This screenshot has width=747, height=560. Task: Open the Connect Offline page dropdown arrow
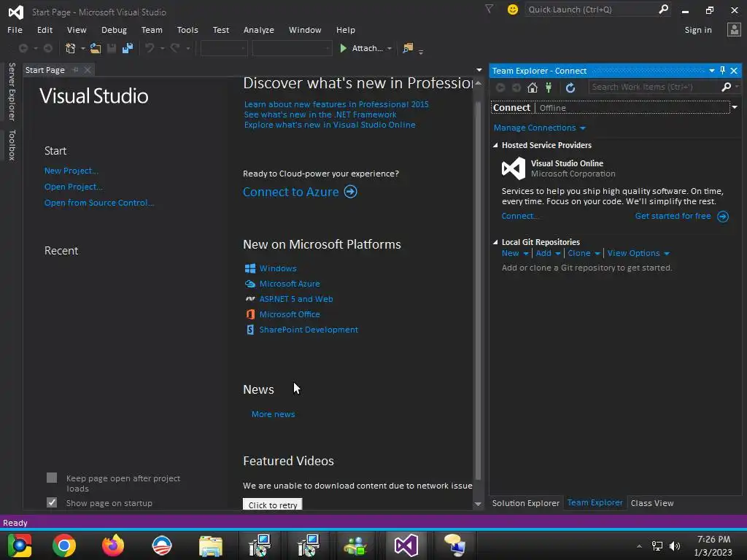(735, 107)
